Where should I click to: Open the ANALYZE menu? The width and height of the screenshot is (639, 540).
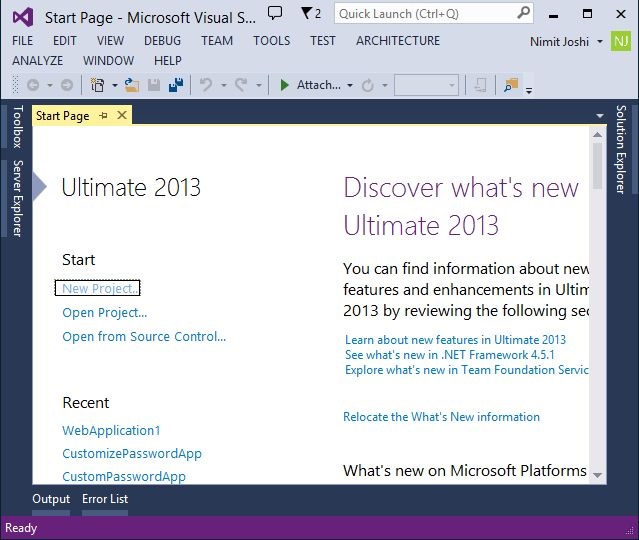(x=37, y=61)
